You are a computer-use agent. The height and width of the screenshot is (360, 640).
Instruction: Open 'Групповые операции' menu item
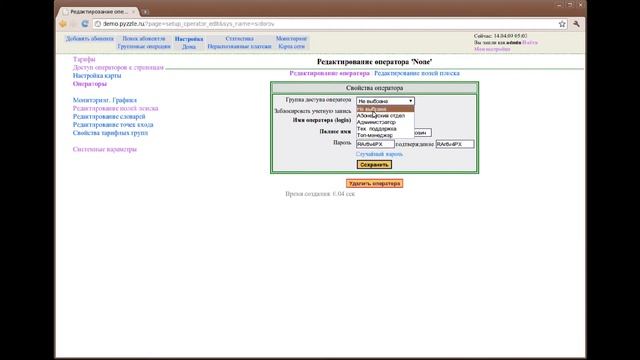click(x=144, y=47)
